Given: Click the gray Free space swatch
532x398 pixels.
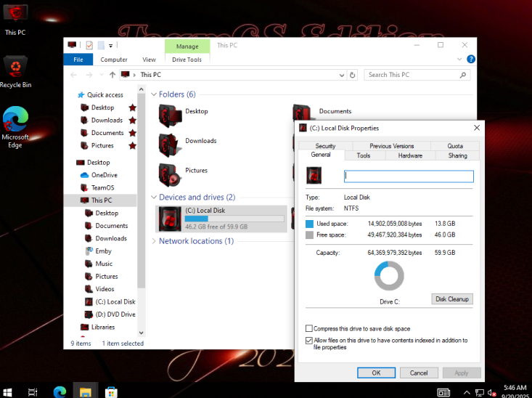Looking at the screenshot, I should (x=309, y=235).
